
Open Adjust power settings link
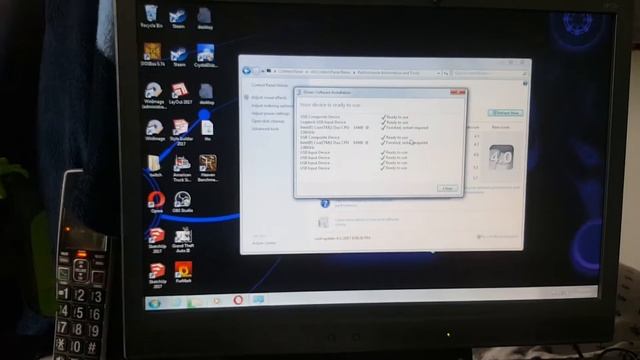pos(271,113)
